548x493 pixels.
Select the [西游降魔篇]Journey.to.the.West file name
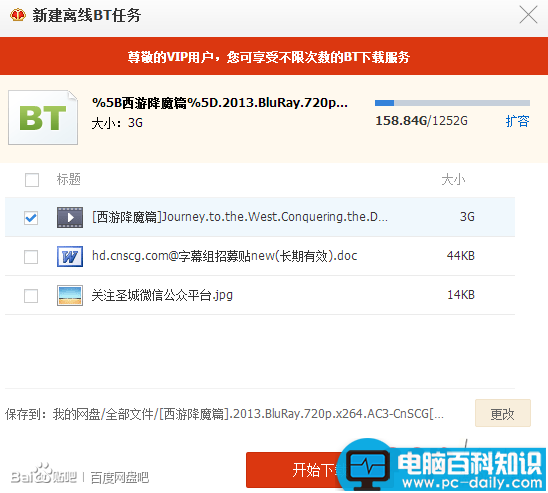pos(240,217)
